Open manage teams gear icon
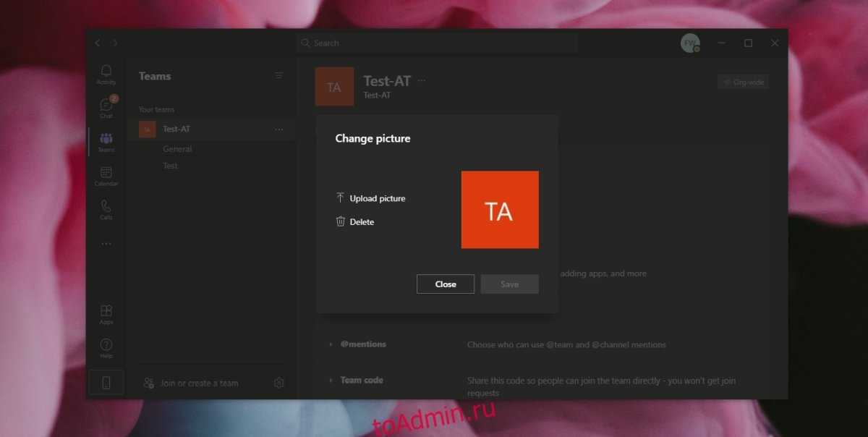The width and height of the screenshot is (868, 437). click(279, 383)
